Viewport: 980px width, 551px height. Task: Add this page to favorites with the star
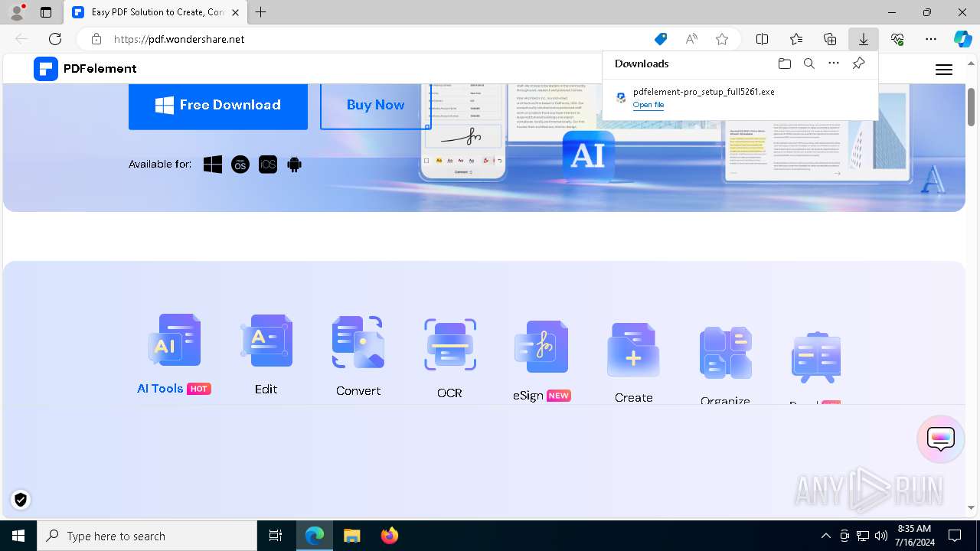tap(721, 39)
